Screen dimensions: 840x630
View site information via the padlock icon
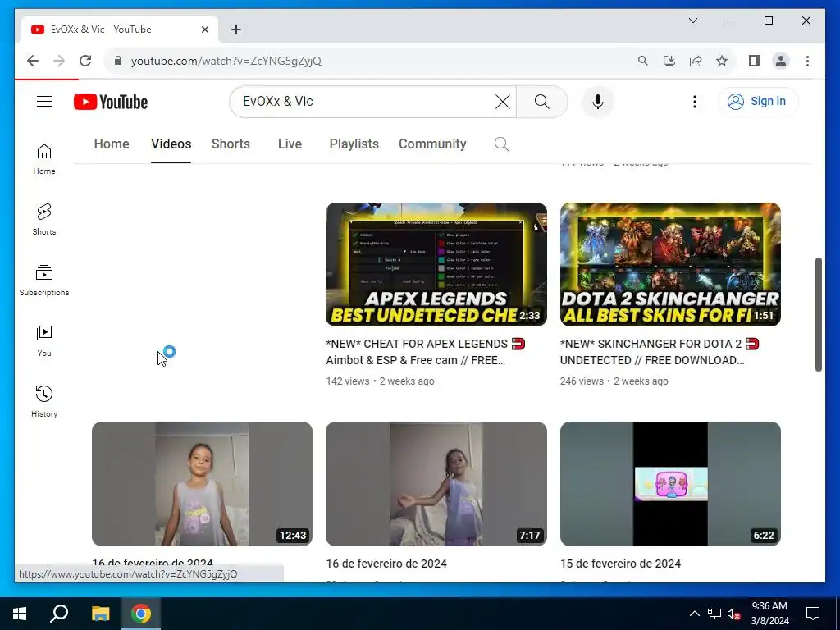point(118,61)
